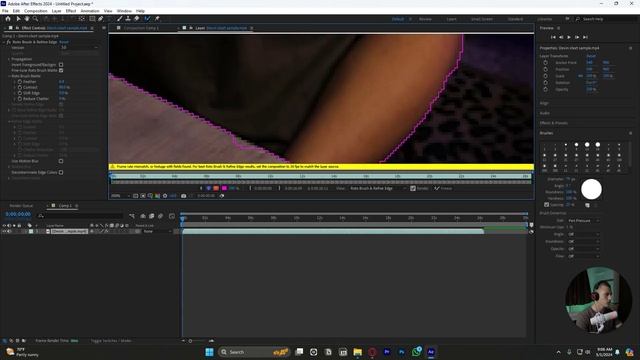Image resolution: width=640 pixels, height=360 pixels.
Task: Toggle Fine-tune Roto Brush Matte checkbox
Action: tap(61, 70)
